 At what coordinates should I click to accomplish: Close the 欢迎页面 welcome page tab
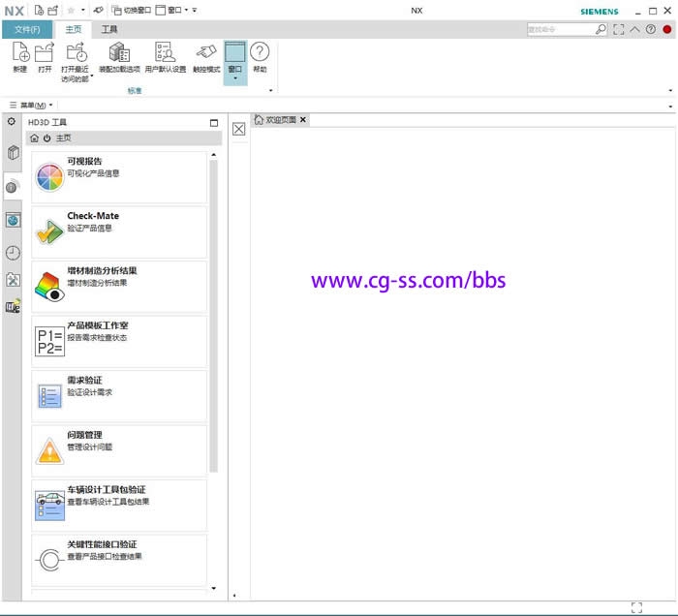pyautogui.click(x=303, y=120)
